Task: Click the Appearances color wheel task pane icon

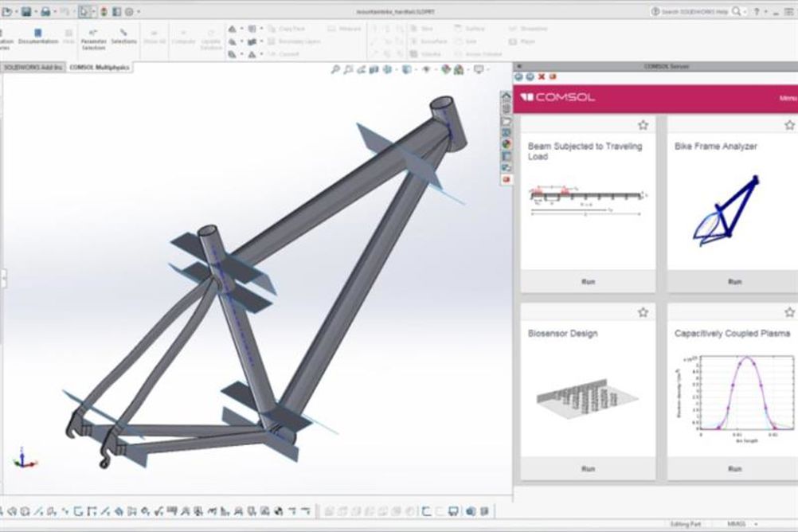Action: pyautogui.click(x=507, y=144)
